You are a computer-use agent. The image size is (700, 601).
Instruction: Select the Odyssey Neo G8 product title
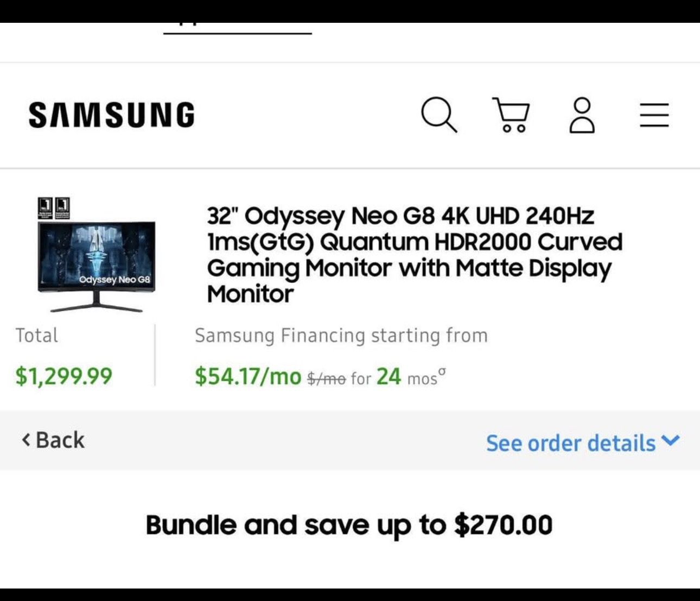[x=414, y=255]
